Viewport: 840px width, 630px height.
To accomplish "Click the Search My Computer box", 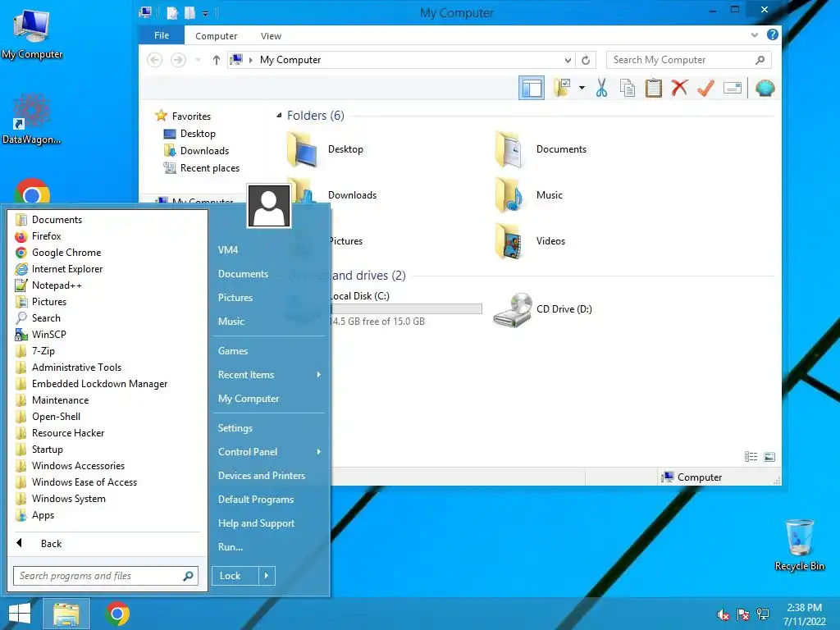I will pyautogui.click(x=688, y=60).
